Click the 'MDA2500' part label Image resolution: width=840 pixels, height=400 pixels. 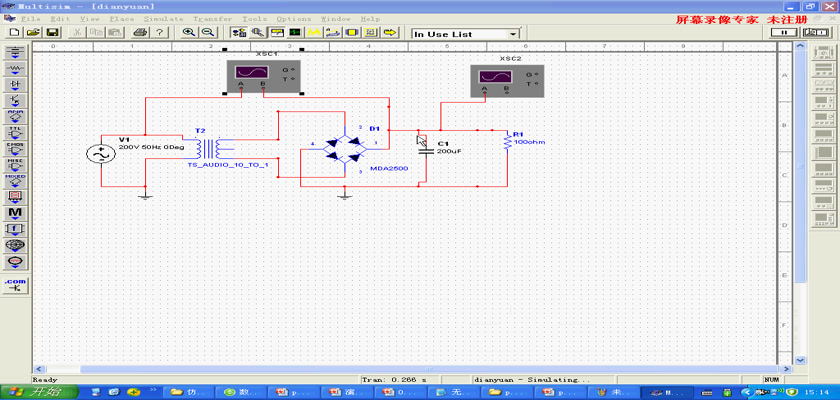389,169
